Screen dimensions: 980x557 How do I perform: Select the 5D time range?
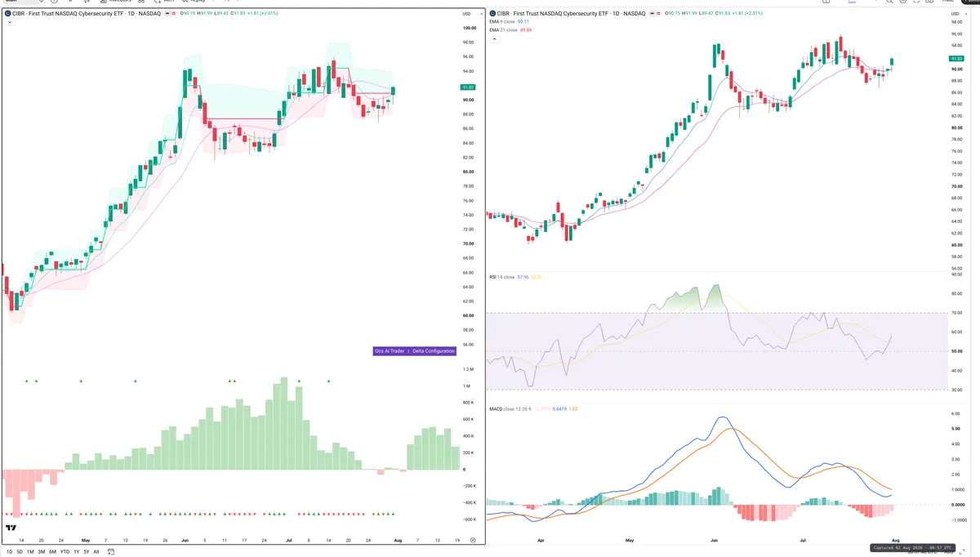[x=20, y=551]
